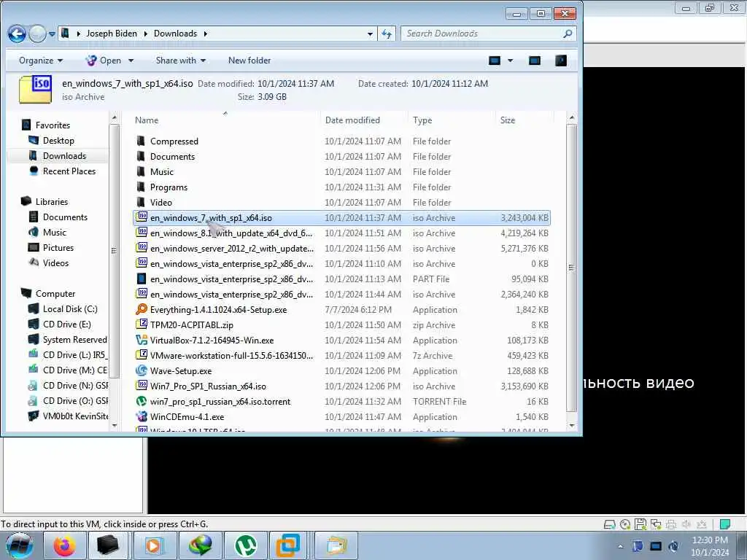Click Joseph Biden in the address path
The height and width of the screenshot is (560, 747).
click(112, 34)
